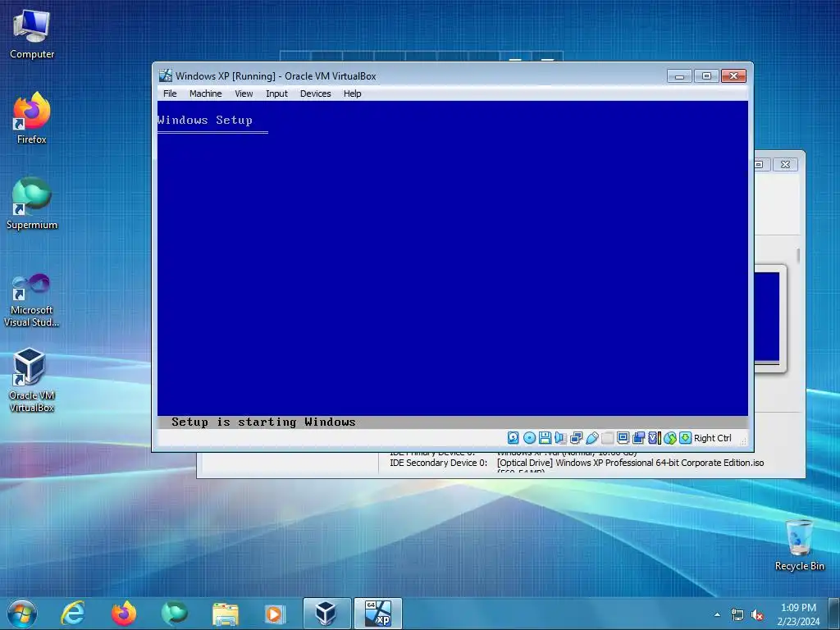This screenshot has height=630, width=840.
Task: Click the optical disc status icon
Action: click(x=529, y=438)
